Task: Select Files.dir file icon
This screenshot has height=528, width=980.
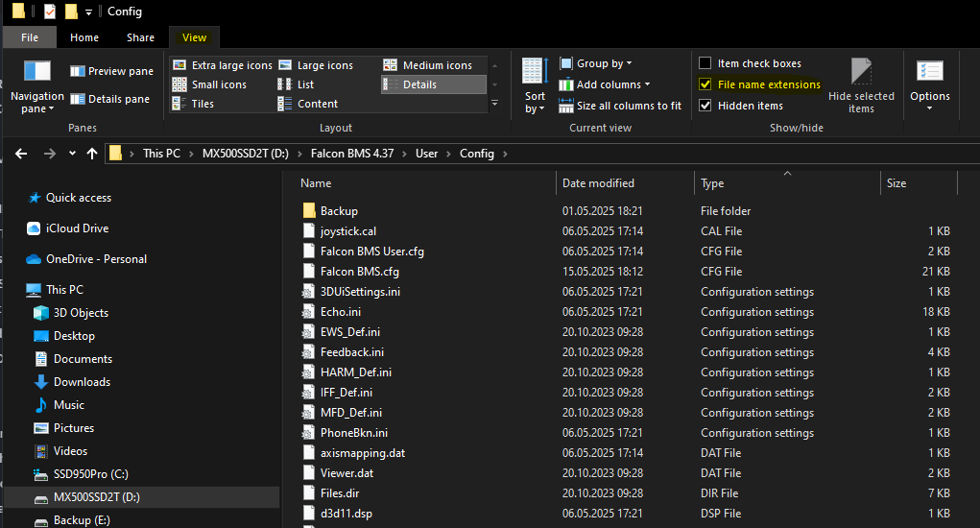Action: coord(309,493)
